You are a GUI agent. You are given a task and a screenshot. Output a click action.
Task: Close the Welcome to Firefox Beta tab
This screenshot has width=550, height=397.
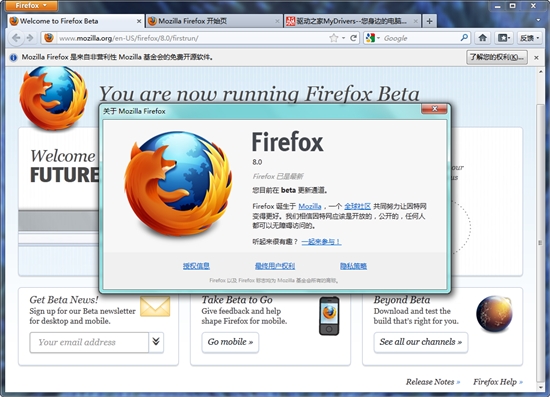(139, 21)
